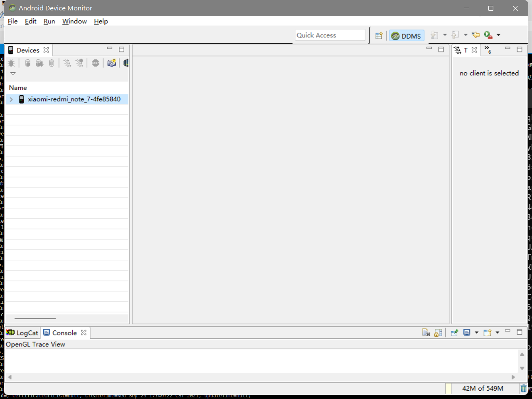The image size is (532, 399).
Task: Minimize the central editor area
Action: (x=429, y=49)
